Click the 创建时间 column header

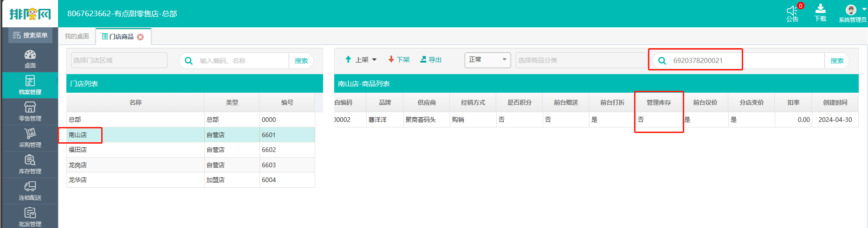(835, 102)
